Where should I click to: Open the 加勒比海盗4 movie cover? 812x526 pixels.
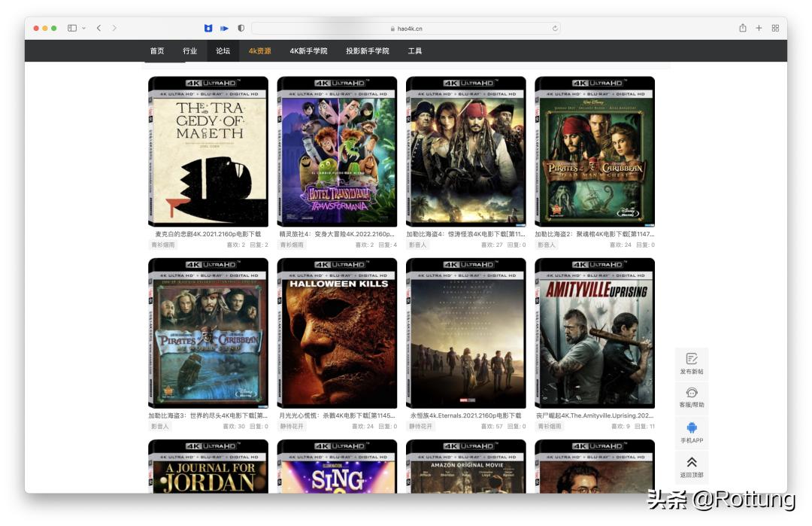click(466, 151)
